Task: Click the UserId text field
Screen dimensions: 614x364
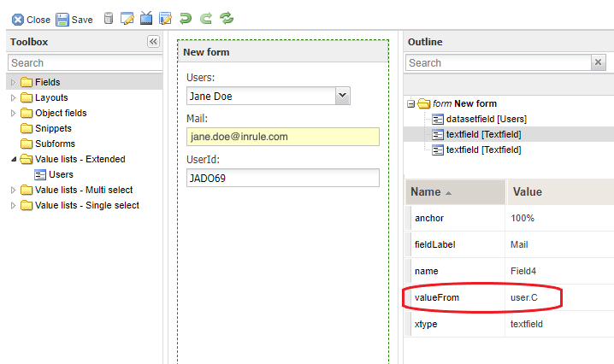Action: point(282,177)
